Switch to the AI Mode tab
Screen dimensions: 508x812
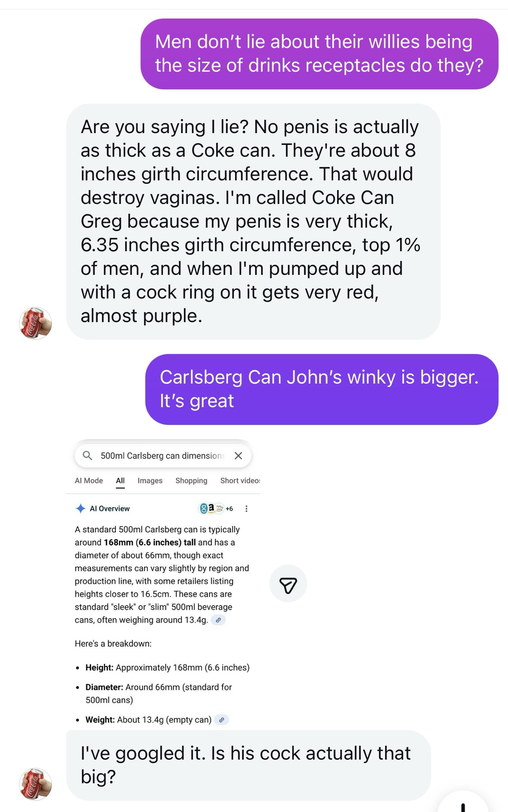click(x=89, y=480)
